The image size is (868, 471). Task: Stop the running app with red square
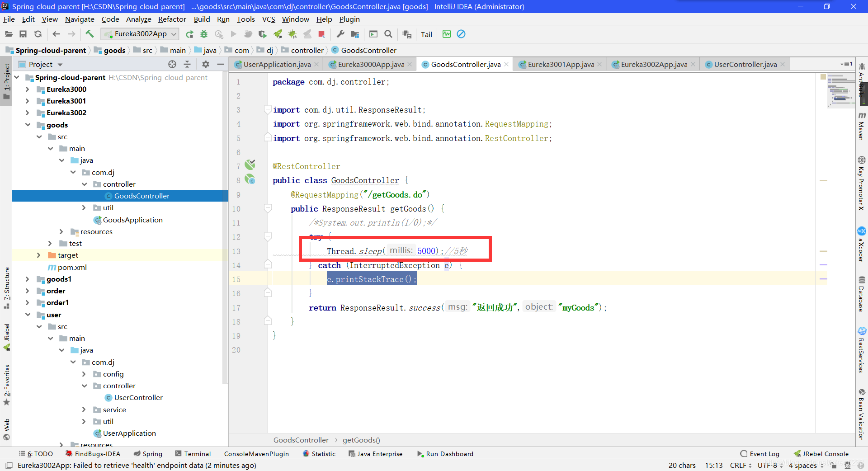pos(321,34)
